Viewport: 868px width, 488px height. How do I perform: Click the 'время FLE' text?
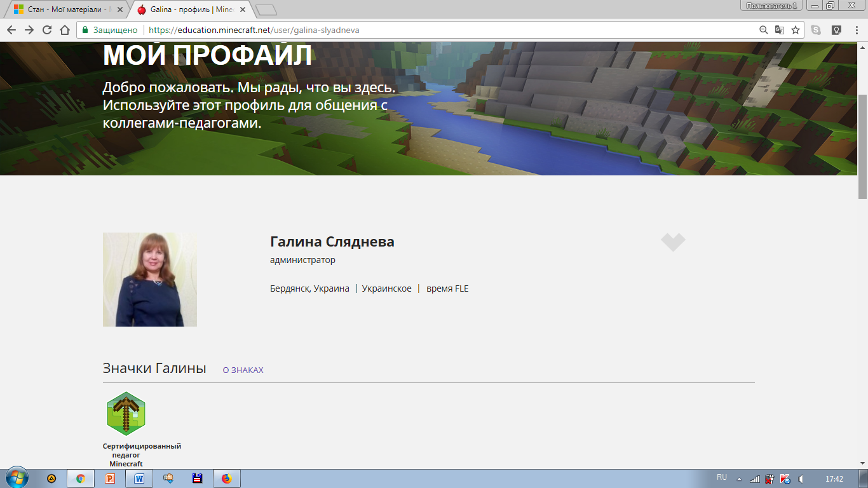tap(447, 288)
